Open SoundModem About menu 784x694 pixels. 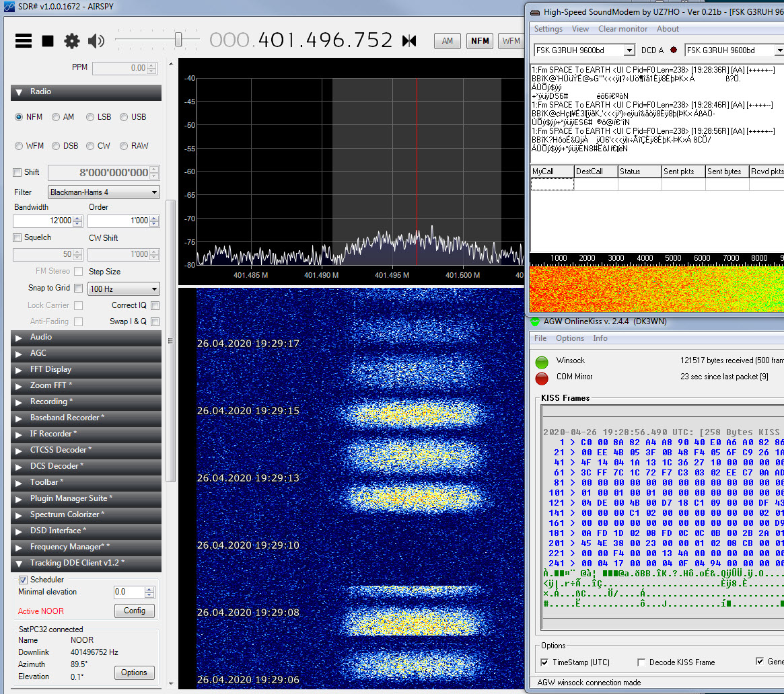pos(668,29)
